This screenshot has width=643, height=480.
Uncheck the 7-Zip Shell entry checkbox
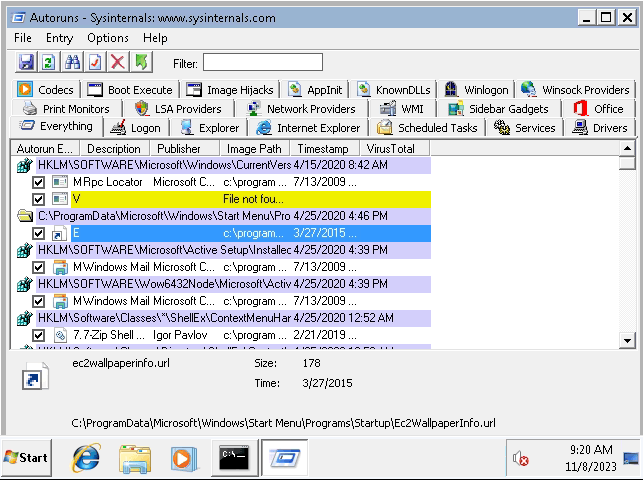[x=39, y=335]
